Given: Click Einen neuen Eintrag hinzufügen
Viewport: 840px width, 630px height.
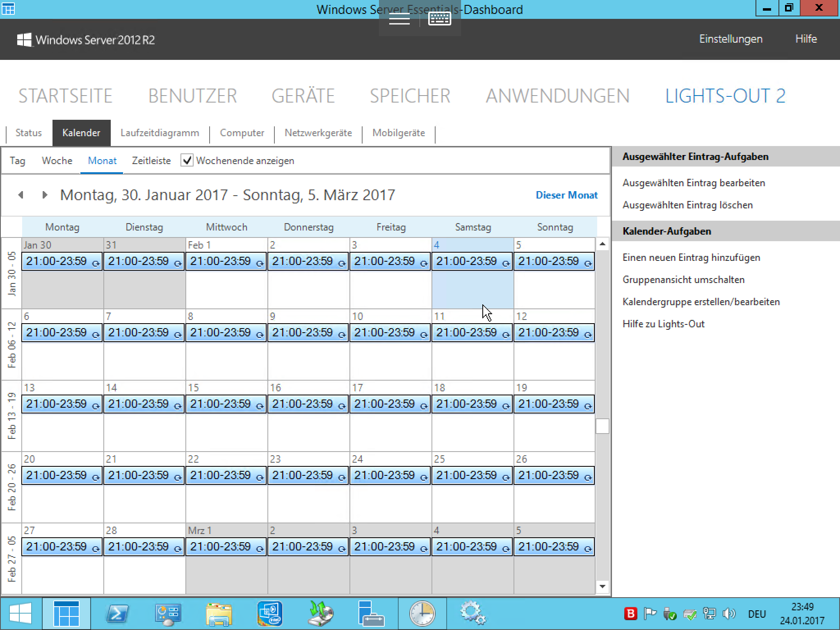Looking at the screenshot, I should point(691,258).
